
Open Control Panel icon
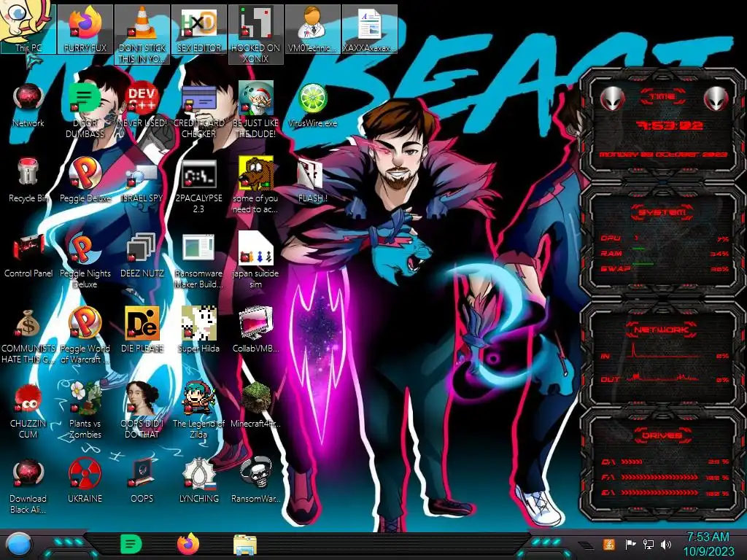pyautogui.click(x=28, y=255)
